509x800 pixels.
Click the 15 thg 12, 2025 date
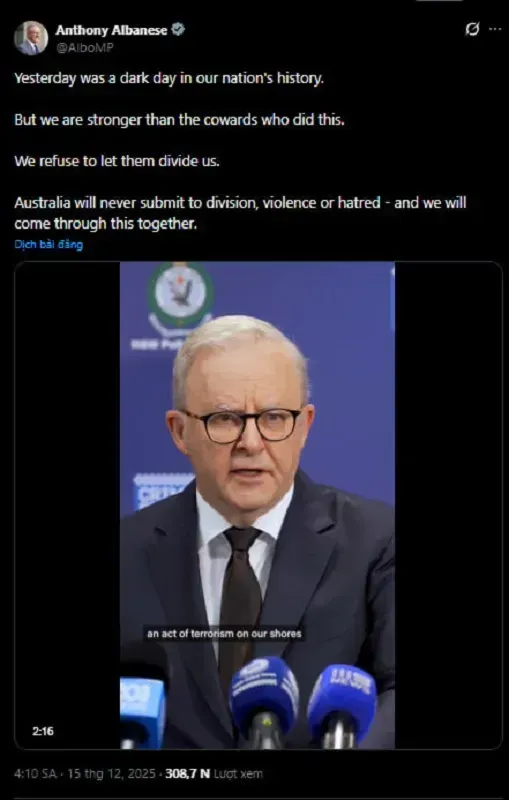(x=111, y=773)
